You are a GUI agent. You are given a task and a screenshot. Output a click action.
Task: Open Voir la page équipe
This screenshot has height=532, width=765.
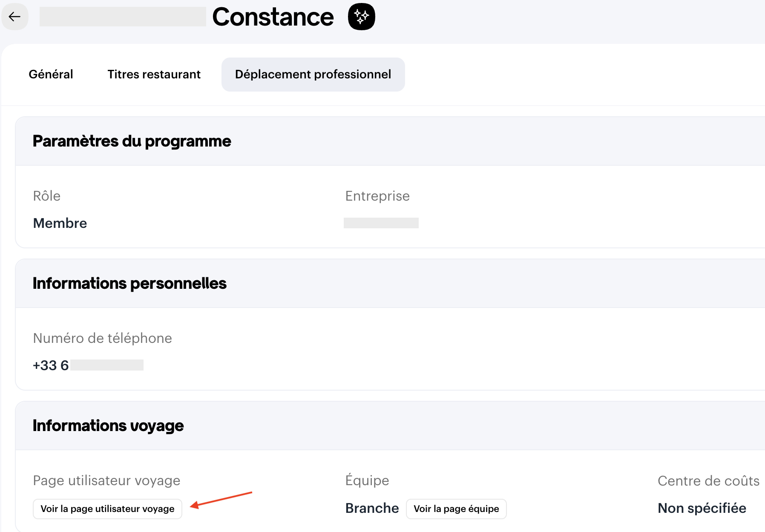[456, 509]
